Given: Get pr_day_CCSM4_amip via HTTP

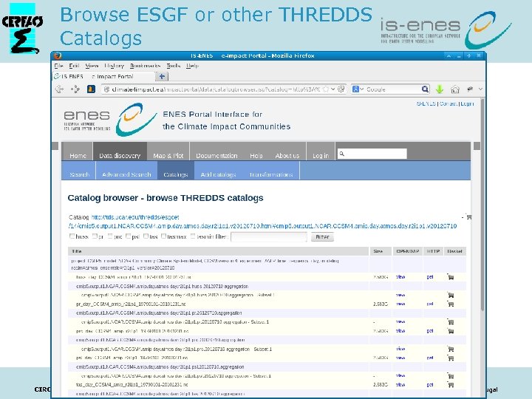Looking at the screenshot, I should pyautogui.click(x=430, y=304).
